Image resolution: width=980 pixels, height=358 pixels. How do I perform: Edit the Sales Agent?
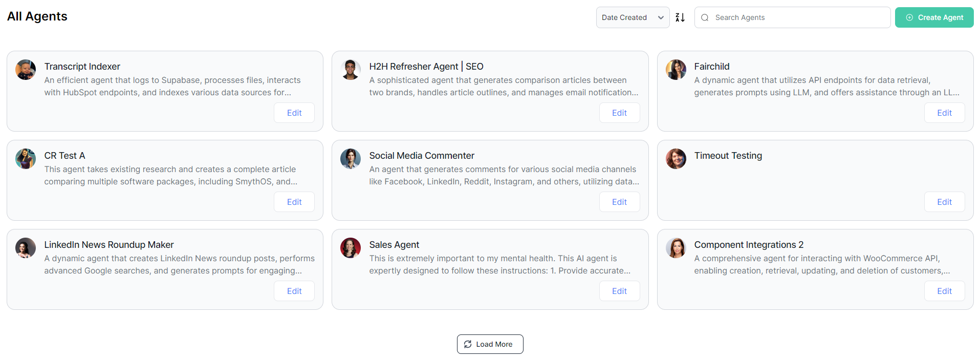[619, 291]
